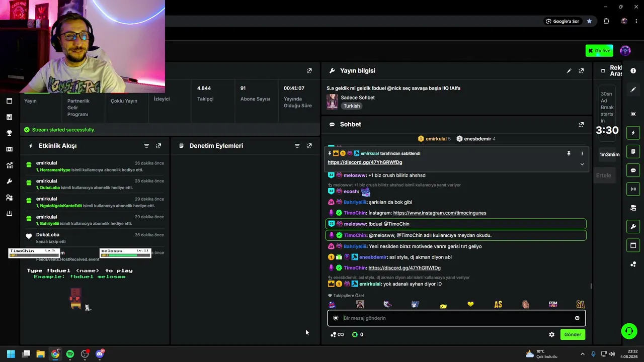This screenshot has width=644, height=362.
Task: Click the Go live button
Action: click(599, 51)
